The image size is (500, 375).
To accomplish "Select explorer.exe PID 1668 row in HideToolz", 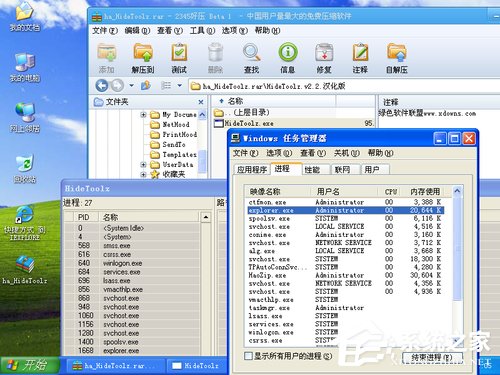I will 133,351.
